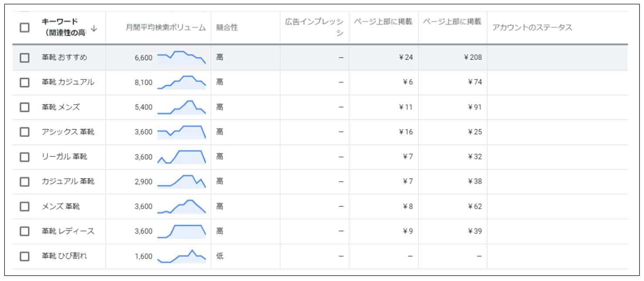Check the box for 革靴 おすすめ

[x=25, y=58]
